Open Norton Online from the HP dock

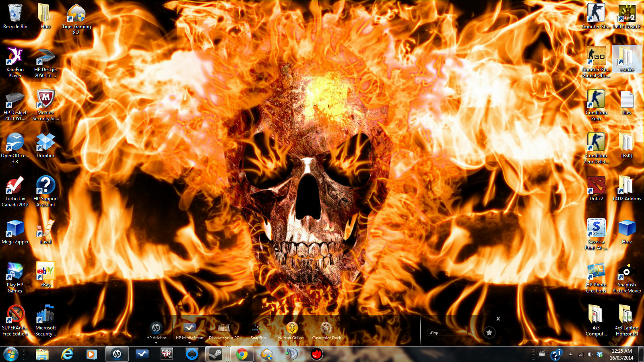click(292, 329)
